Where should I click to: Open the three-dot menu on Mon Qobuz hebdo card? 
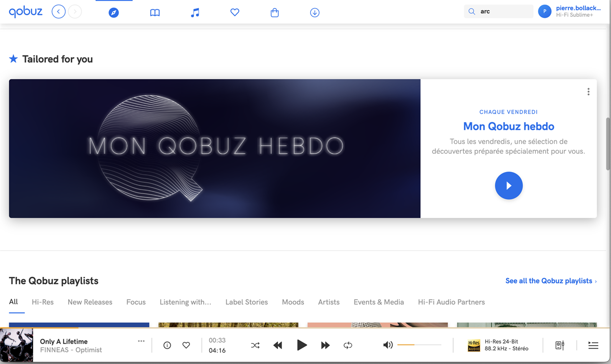click(x=588, y=92)
